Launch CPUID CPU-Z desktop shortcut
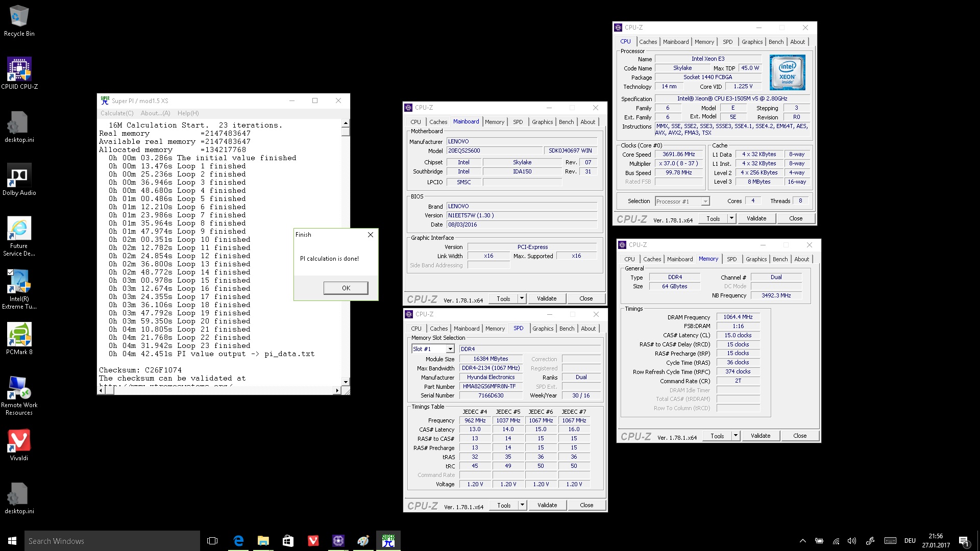Screen dimensions: 980x551 pyautogui.click(x=19, y=74)
